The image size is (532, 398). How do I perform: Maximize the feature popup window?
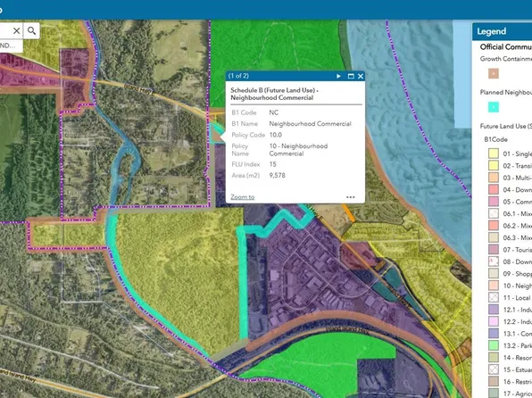351,76
